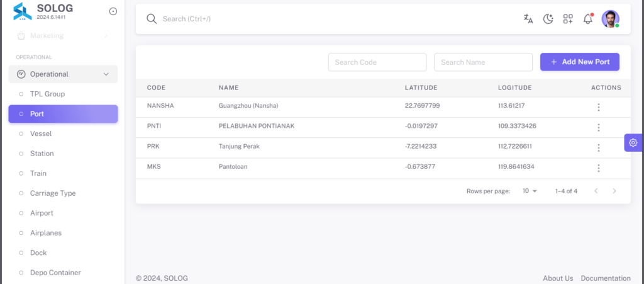Sort by LOGITUDE column header
The image size is (644, 284).
tap(515, 88)
